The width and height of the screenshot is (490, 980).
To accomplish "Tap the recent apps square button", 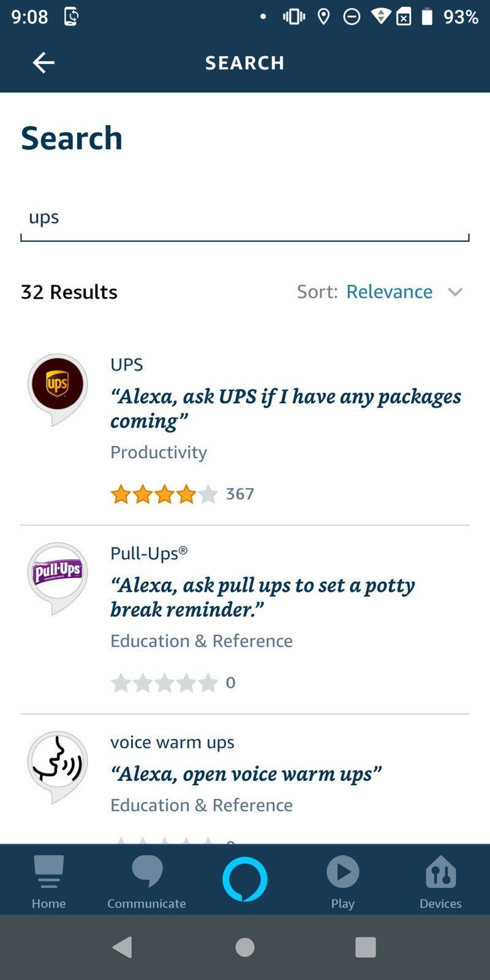I will pyautogui.click(x=366, y=947).
